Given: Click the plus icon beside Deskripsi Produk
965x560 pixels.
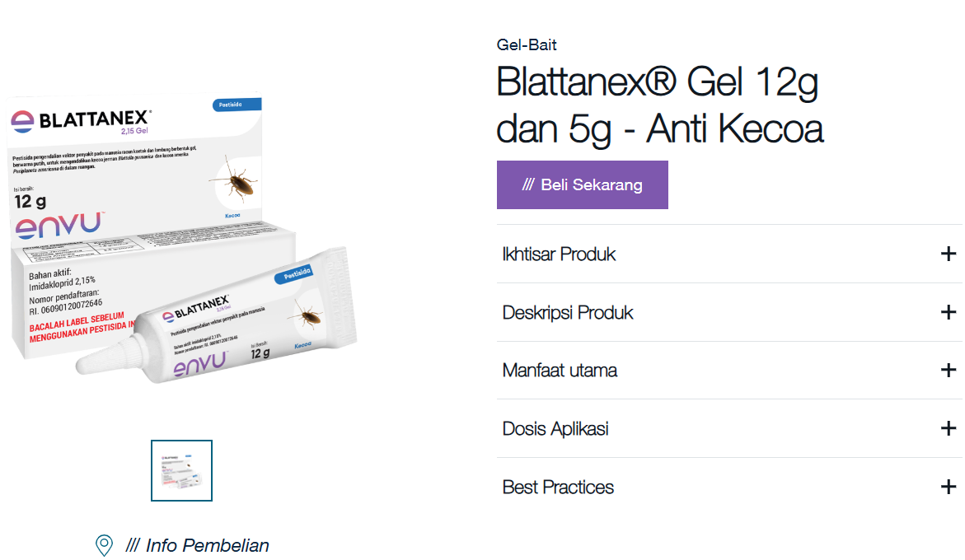Looking at the screenshot, I should (949, 312).
